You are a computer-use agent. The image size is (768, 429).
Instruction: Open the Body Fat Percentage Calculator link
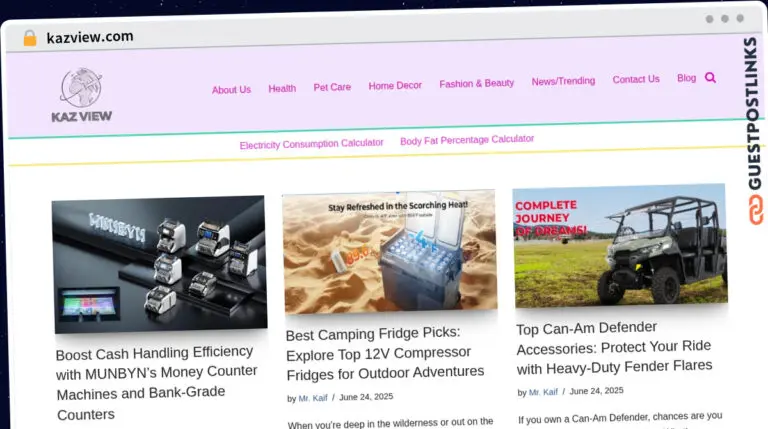tap(467, 140)
